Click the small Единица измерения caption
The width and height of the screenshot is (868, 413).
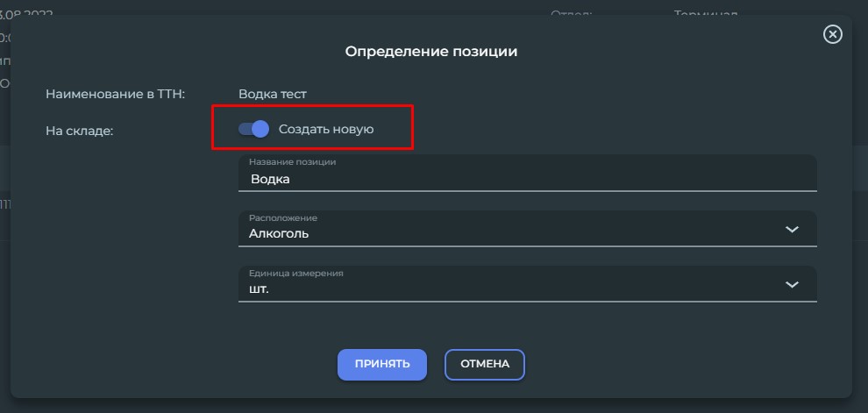[x=296, y=274]
